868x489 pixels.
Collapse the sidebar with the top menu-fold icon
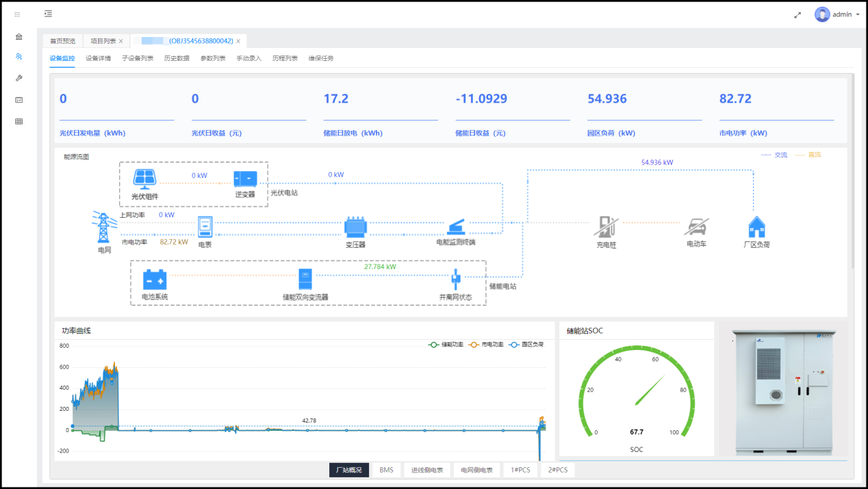coord(48,14)
